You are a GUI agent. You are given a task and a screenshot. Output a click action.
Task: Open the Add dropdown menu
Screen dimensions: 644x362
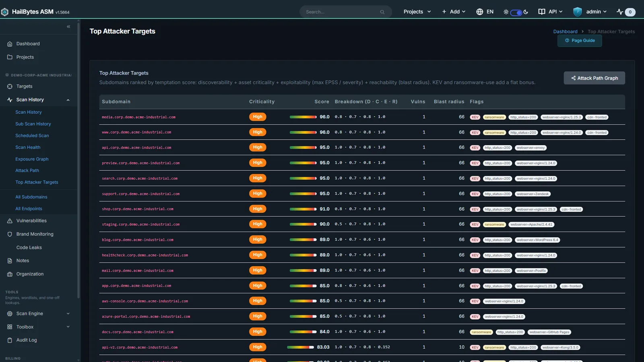pos(454,12)
